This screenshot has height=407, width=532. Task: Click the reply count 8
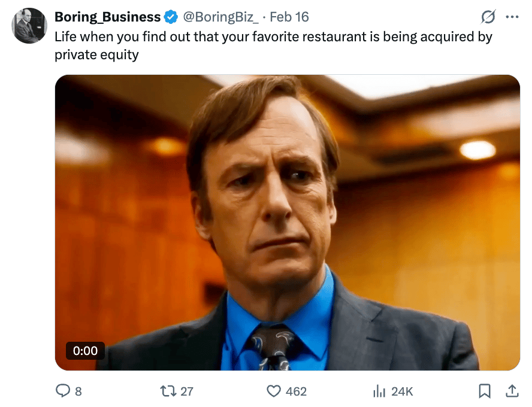[x=78, y=391]
